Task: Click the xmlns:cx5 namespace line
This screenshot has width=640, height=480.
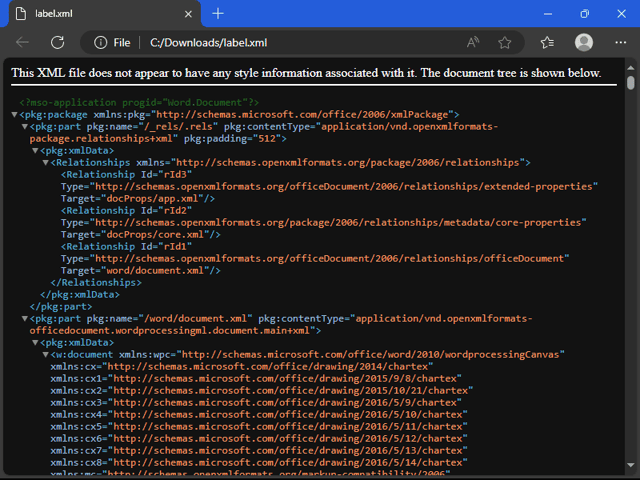Action: pyautogui.click(x=259, y=426)
